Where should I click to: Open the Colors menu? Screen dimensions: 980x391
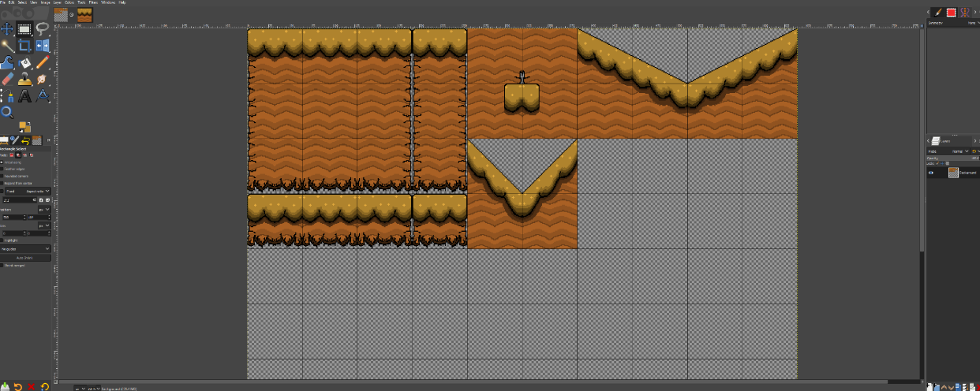click(69, 3)
